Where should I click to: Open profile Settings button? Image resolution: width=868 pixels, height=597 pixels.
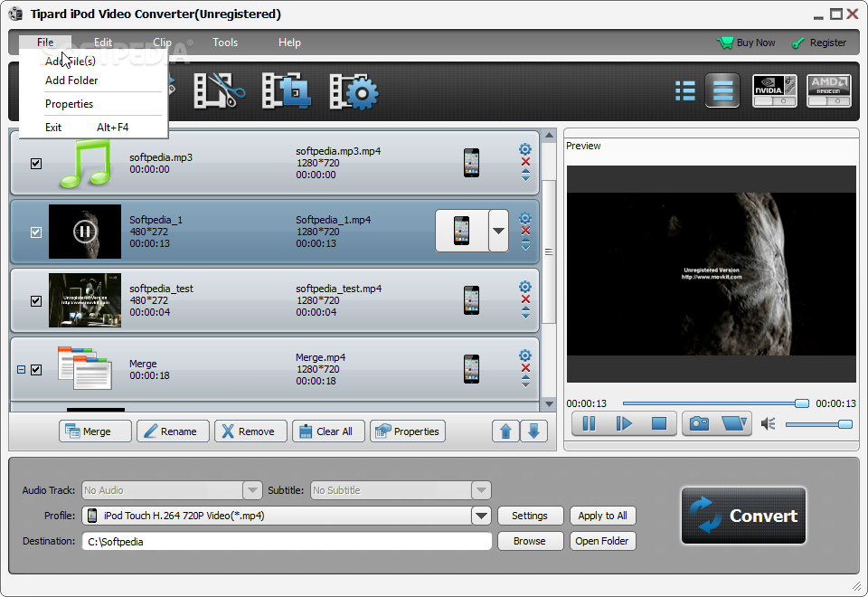[x=530, y=516]
